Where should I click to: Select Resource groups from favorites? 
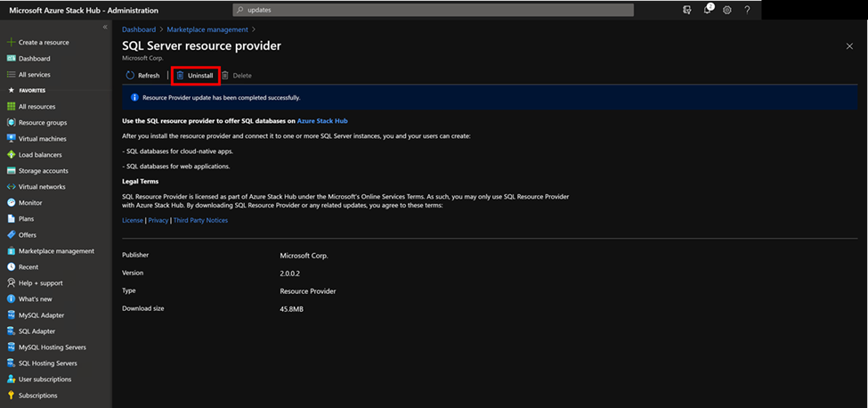pyautogui.click(x=42, y=123)
